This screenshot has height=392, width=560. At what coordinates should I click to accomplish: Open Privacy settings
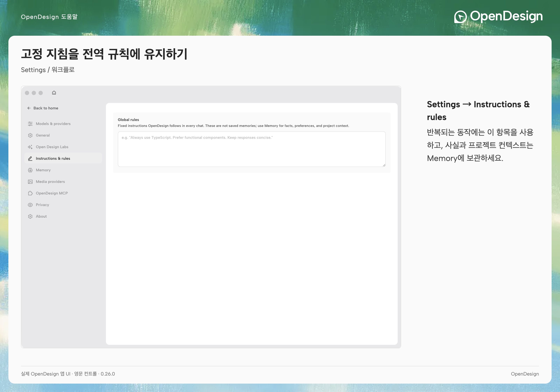(x=63, y=205)
